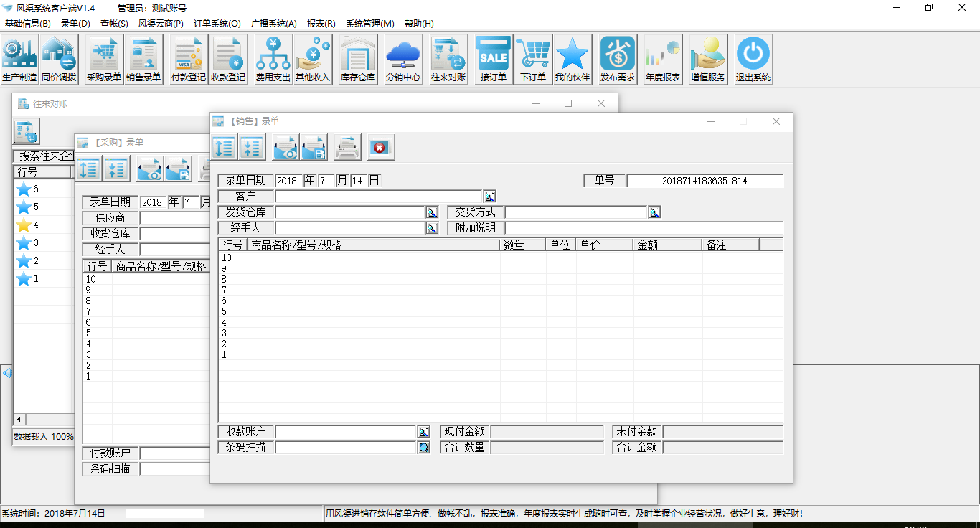
Task: Click 退出系统 power icon
Action: pos(753,59)
